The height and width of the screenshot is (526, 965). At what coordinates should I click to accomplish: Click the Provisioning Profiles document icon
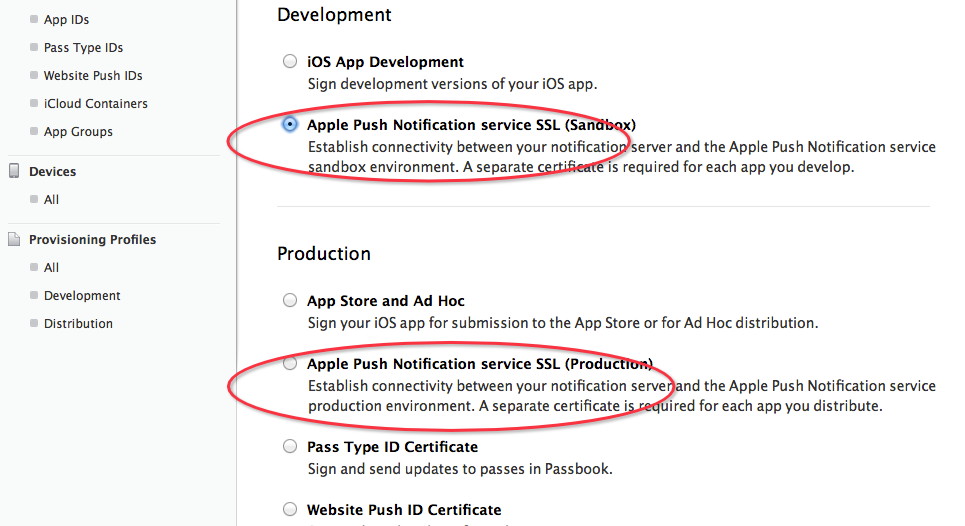coord(14,239)
